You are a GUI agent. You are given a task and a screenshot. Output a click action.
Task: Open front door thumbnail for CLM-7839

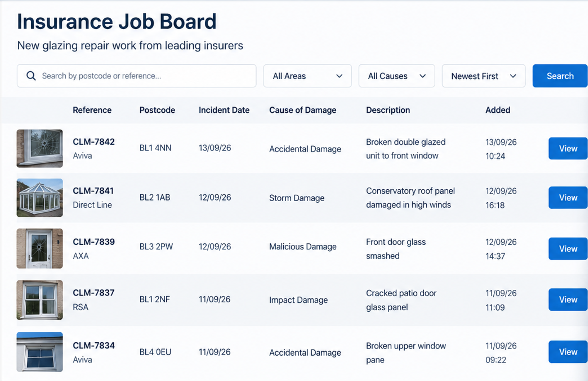(x=40, y=248)
